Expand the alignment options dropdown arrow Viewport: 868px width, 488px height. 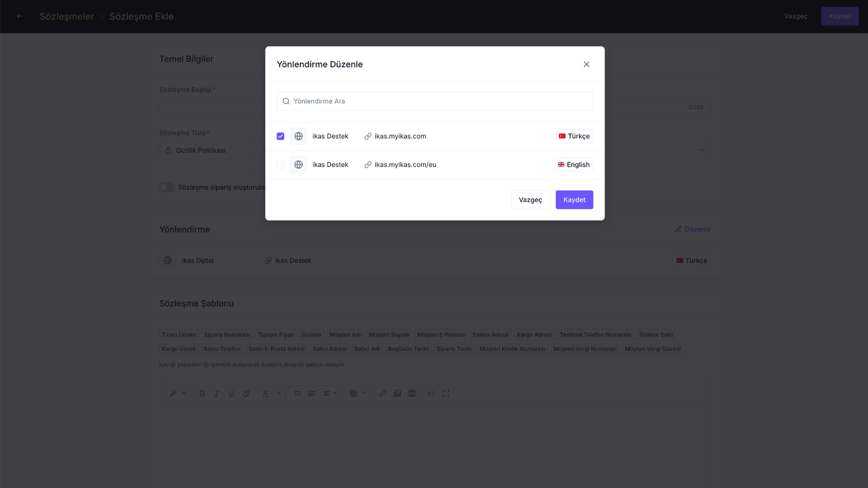pyautogui.click(x=335, y=393)
